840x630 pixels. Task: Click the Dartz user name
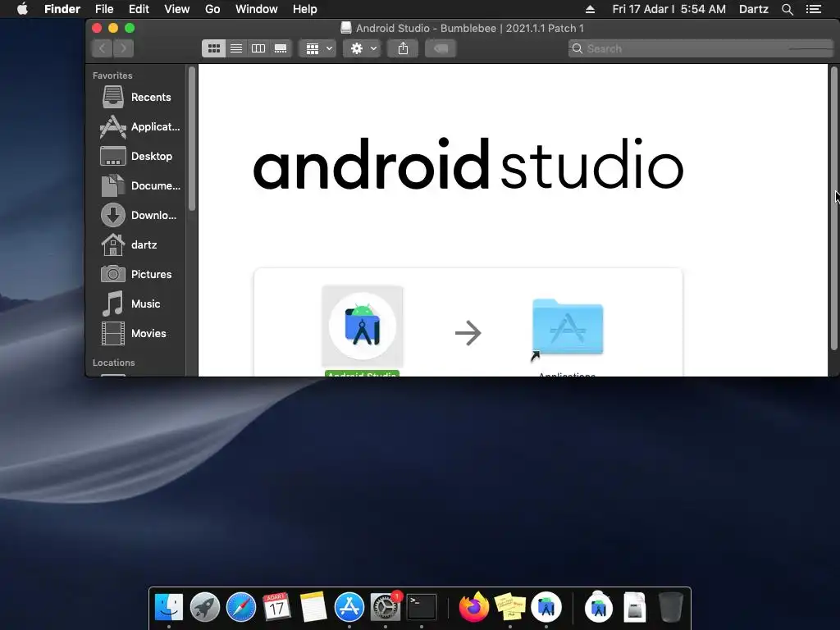tap(754, 9)
